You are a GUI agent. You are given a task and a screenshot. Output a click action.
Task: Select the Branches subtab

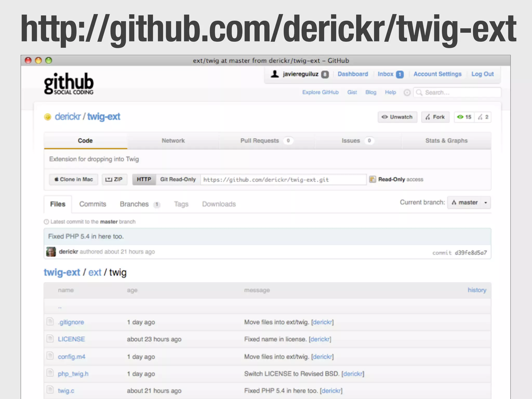point(140,204)
